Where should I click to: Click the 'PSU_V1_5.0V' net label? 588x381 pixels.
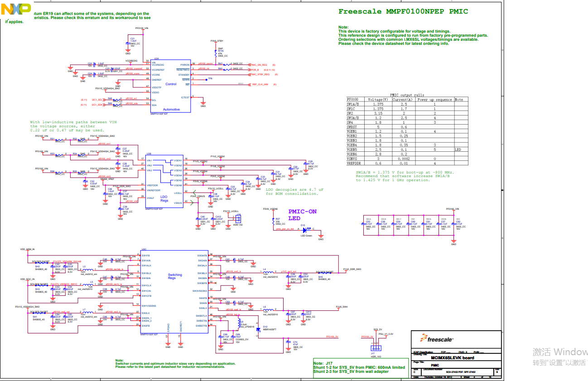tap(386, 334)
